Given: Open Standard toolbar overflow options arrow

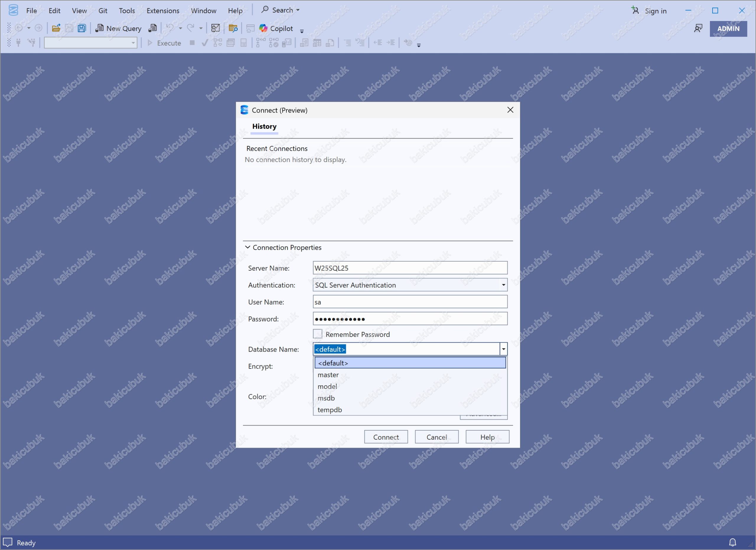Looking at the screenshot, I should 302,31.
